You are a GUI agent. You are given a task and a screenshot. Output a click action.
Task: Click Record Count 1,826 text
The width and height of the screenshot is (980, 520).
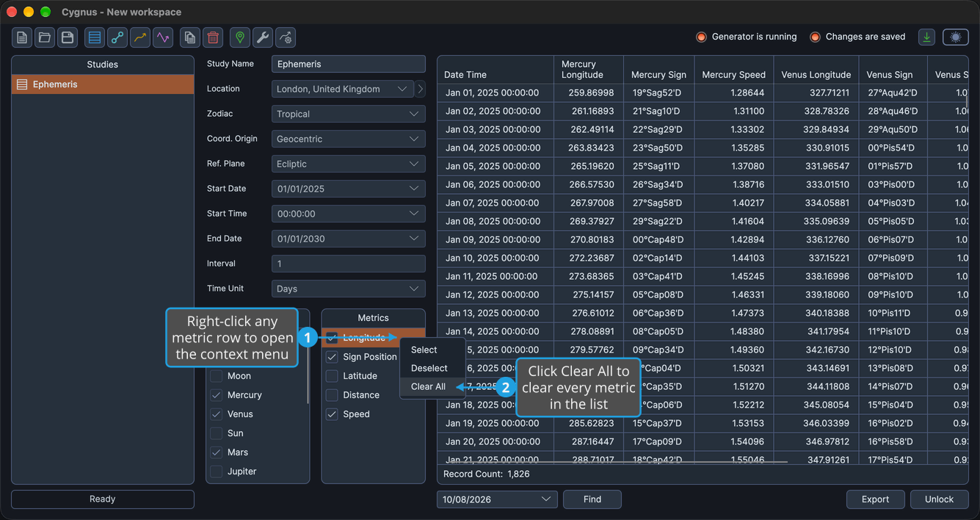pyautogui.click(x=486, y=474)
